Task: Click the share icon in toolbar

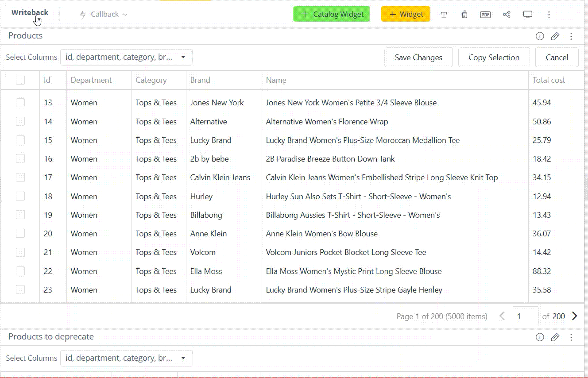Action: 507,15
